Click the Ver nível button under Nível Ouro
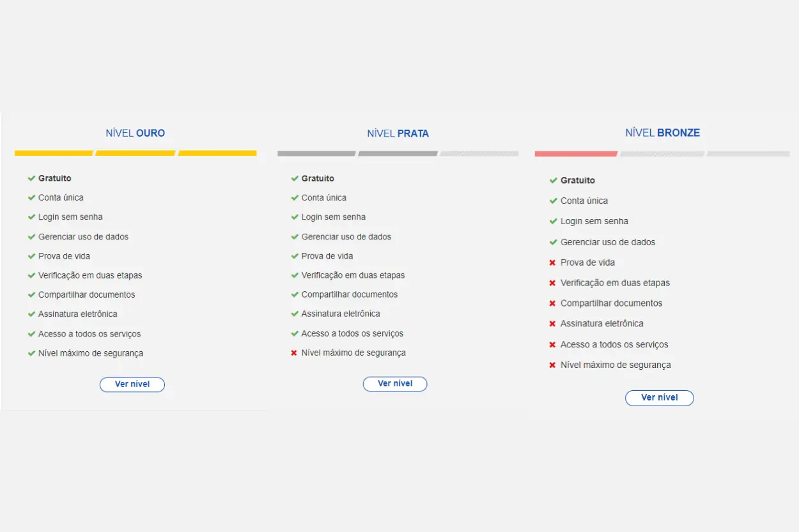 (x=132, y=384)
